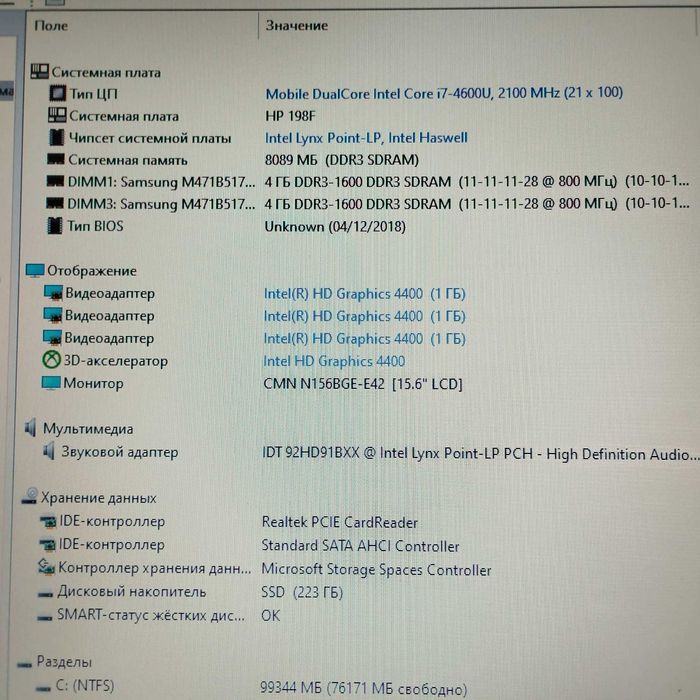Screen dimensions: 700x700
Task: Select the Разделы section heading
Action: (x=64, y=662)
